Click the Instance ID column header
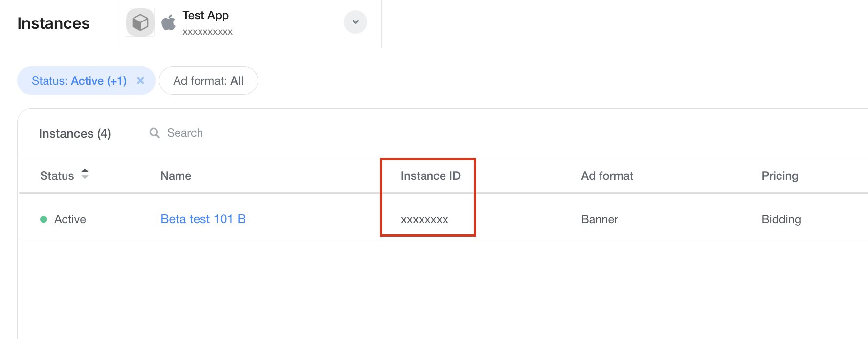The image size is (868, 339). (x=430, y=176)
